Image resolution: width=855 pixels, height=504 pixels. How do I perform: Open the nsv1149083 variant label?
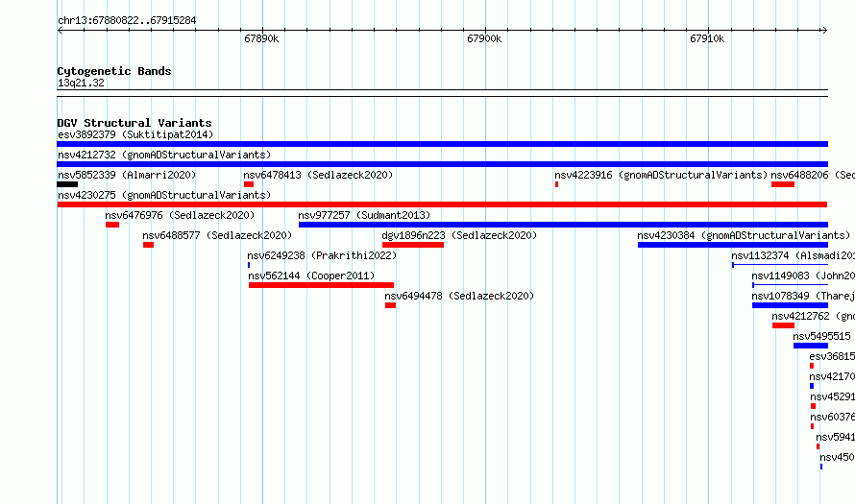coord(803,276)
